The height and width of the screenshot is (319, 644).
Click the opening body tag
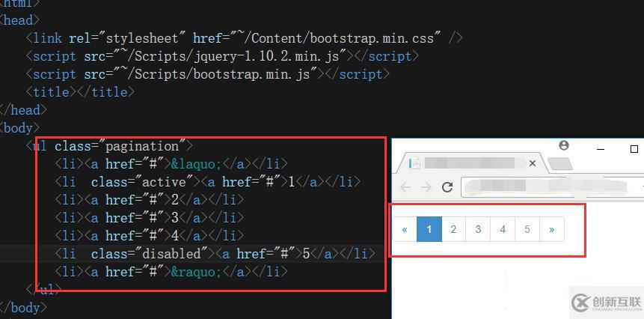pyautogui.click(x=19, y=128)
